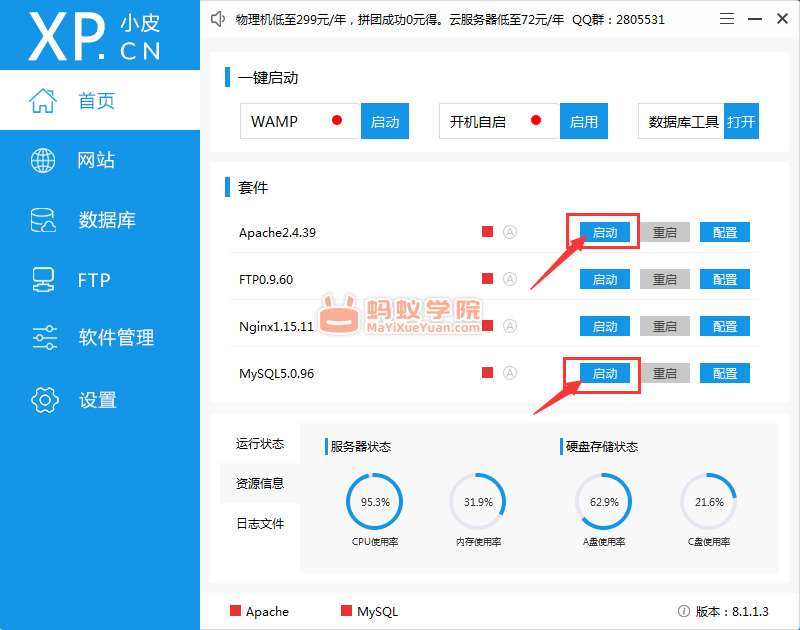800x630 pixels.
Task: Click the version info icon
Action: coord(684,611)
